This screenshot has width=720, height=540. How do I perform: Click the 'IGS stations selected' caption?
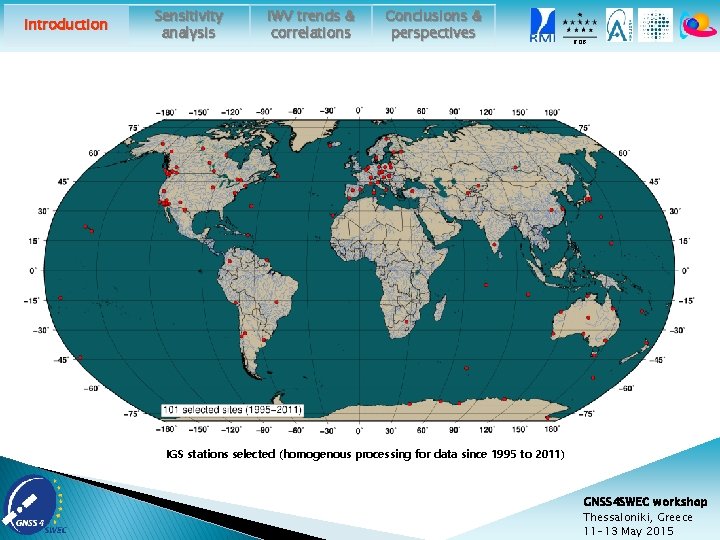tap(366, 454)
